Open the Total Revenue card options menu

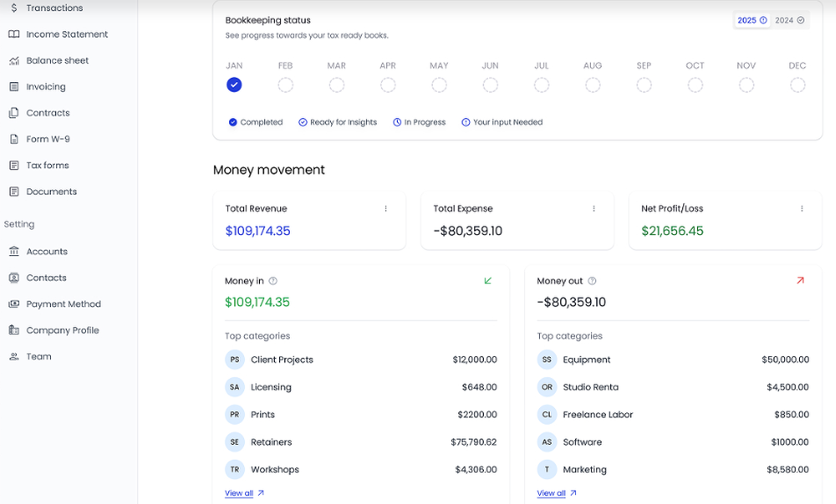(386, 208)
